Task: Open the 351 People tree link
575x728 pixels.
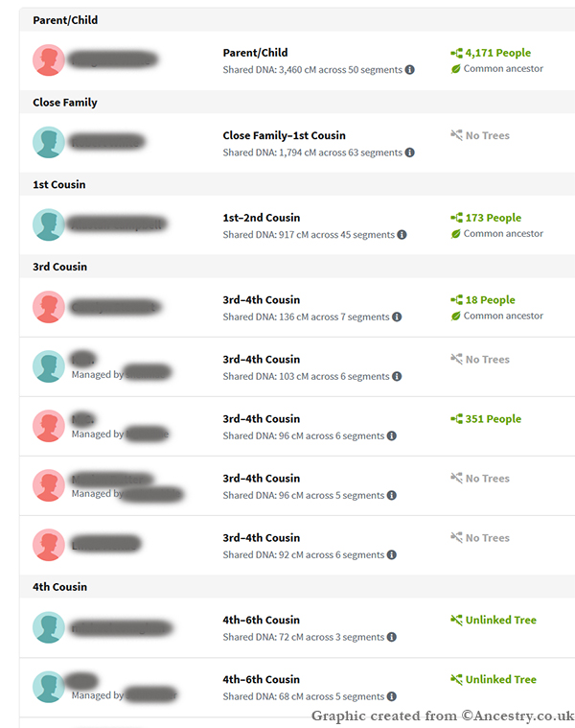Action: click(493, 419)
